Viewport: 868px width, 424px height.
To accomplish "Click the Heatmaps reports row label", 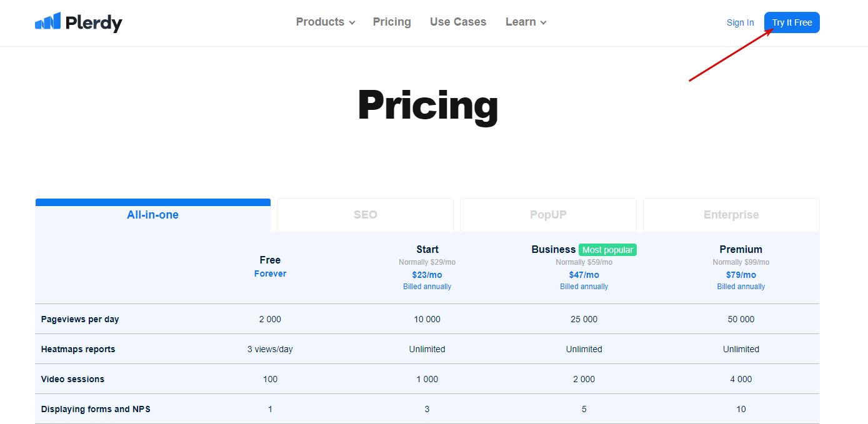I will click(x=78, y=349).
